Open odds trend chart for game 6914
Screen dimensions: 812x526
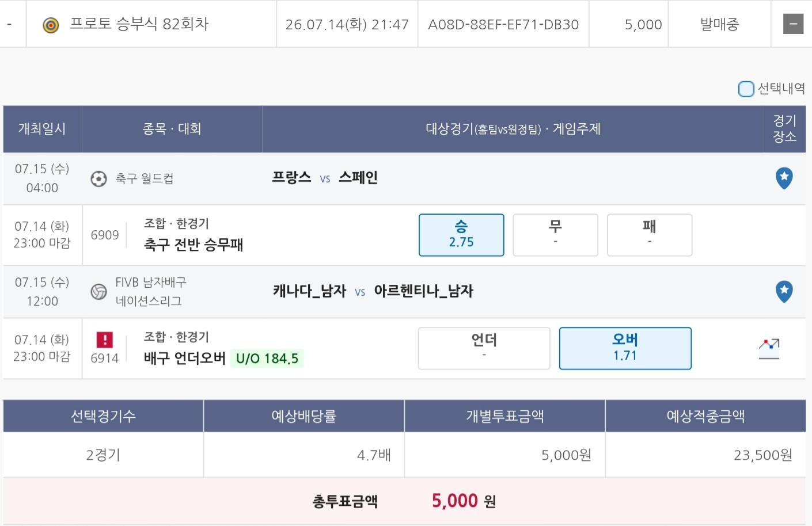click(769, 349)
